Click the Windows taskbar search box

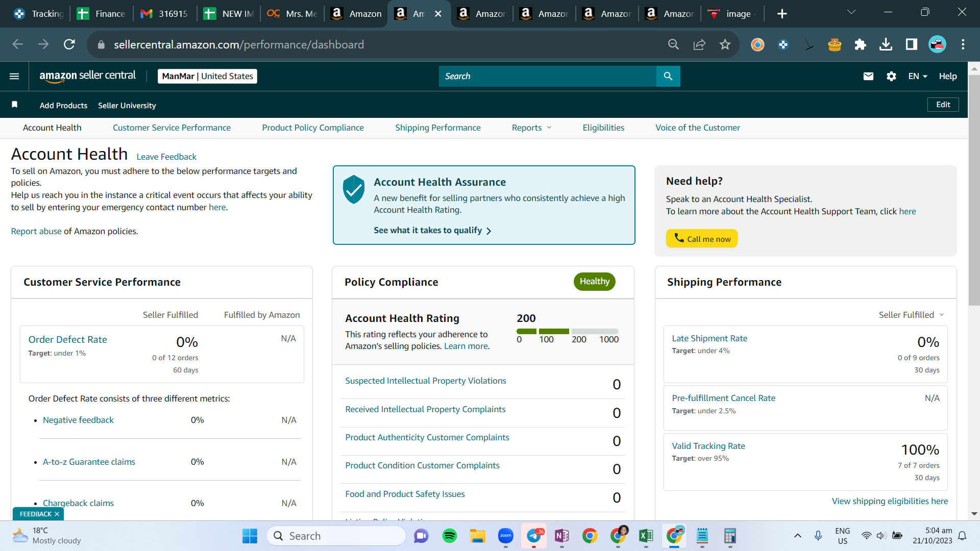coord(336,536)
